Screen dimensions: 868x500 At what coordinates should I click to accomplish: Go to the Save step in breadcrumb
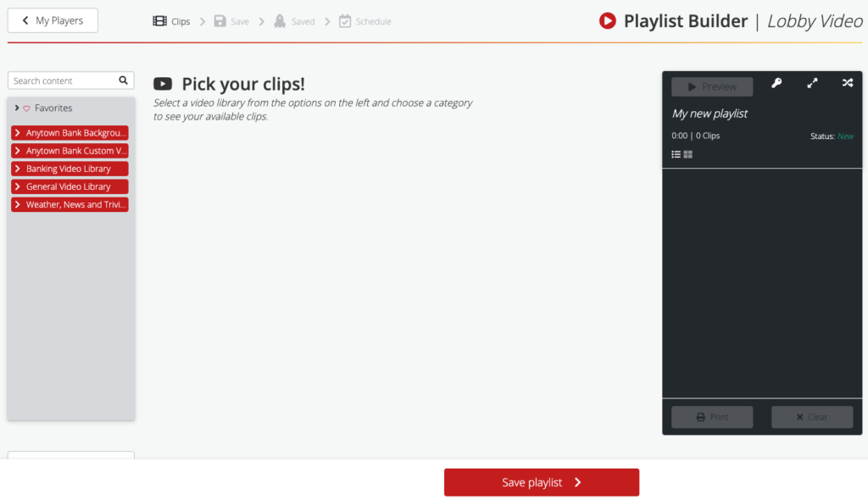click(231, 21)
